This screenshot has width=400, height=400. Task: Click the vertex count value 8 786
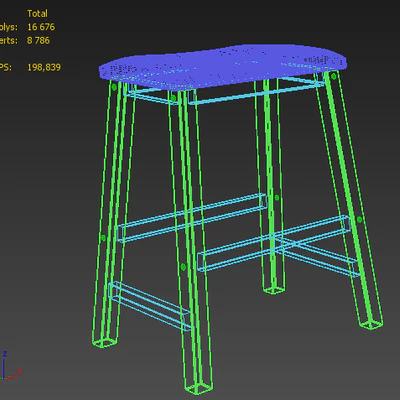[38, 41]
